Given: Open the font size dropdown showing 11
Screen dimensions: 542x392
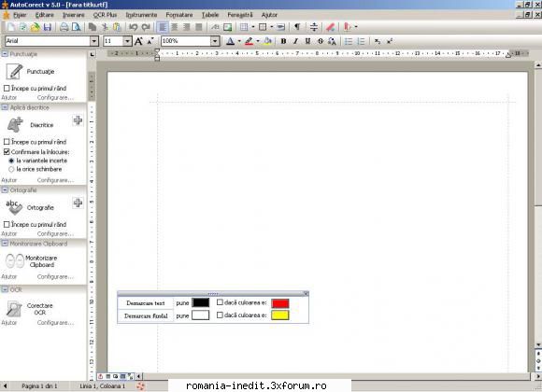Looking at the screenshot, I should click(x=127, y=41).
